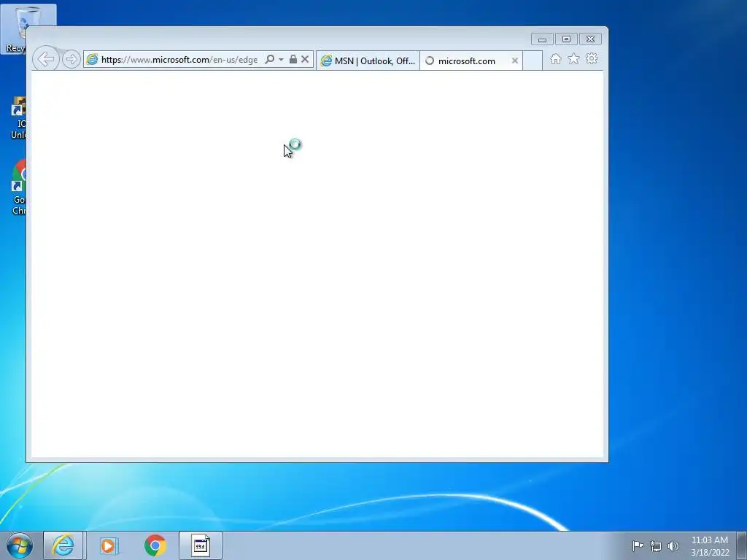The image size is (747, 560).
Task: Click the Show desktop strip at taskbar end
Action: pos(742,545)
